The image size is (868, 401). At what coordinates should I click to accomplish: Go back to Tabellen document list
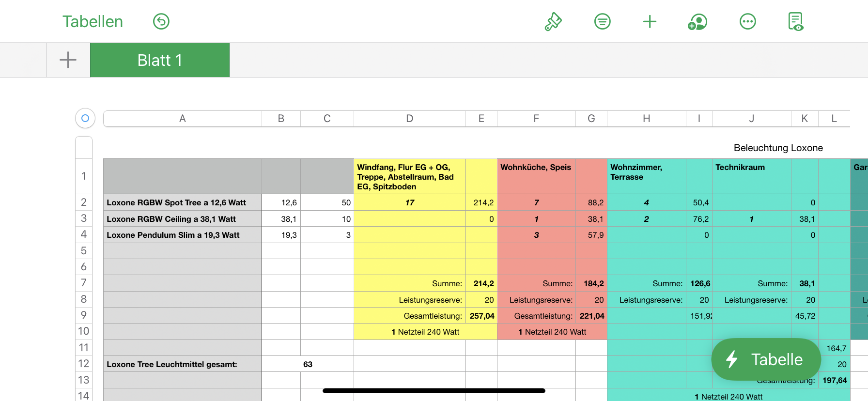(93, 21)
